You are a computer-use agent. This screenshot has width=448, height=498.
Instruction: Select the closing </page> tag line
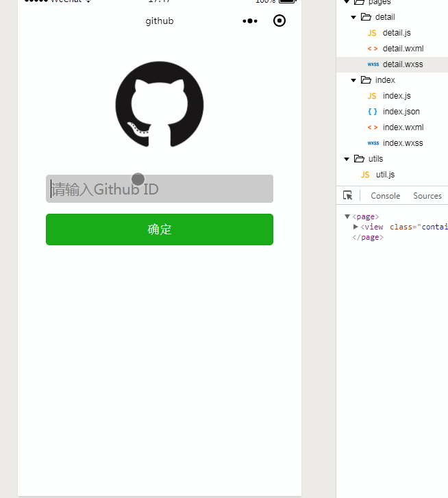click(x=368, y=237)
